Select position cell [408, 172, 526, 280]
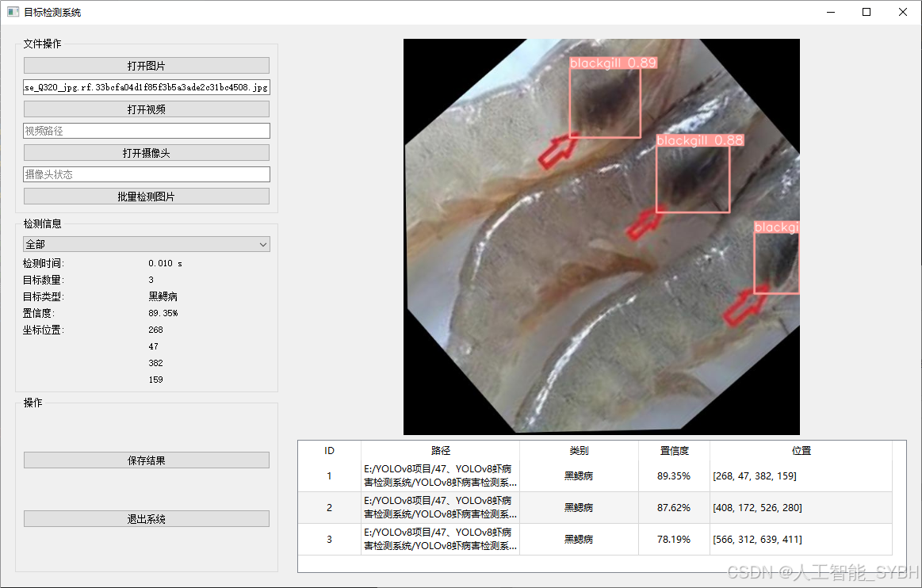 click(801, 507)
